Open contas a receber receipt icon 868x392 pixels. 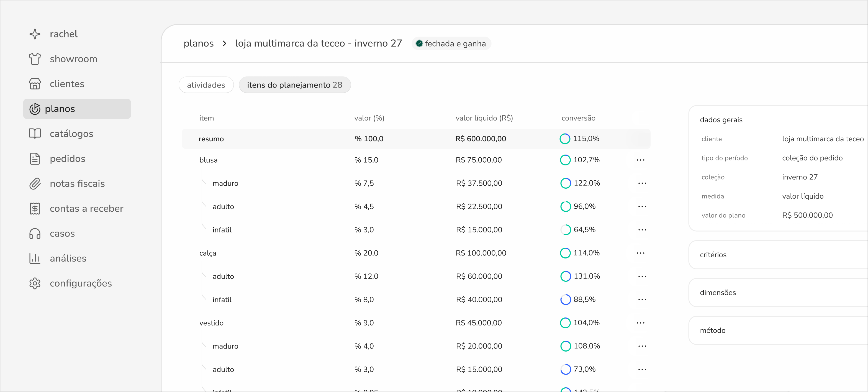[35, 209]
